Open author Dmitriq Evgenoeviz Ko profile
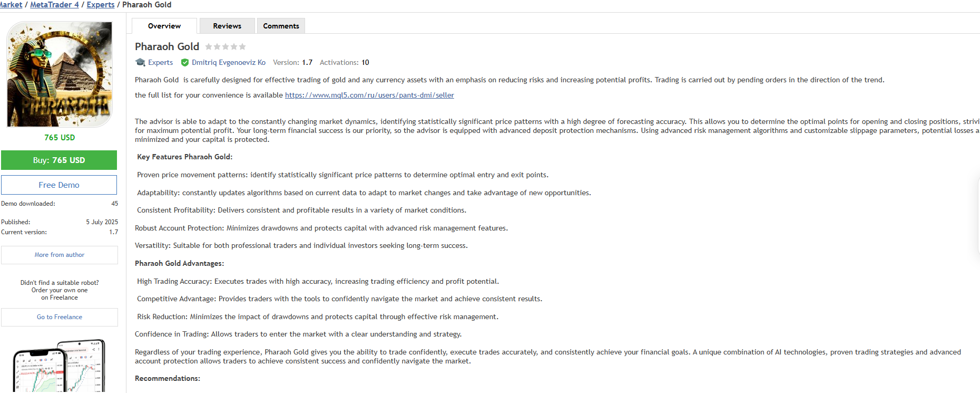Screen dimensions: 980x393 (229, 62)
